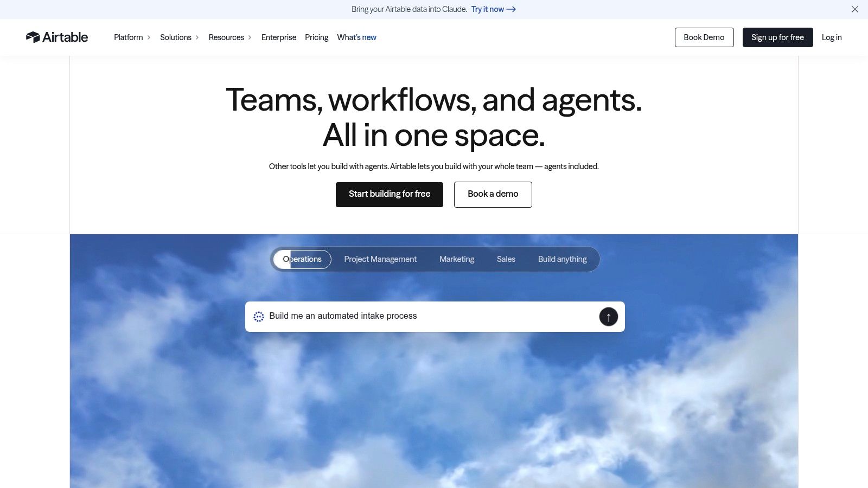Click Start building for free
The image size is (868, 488).
click(x=390, y=194)
